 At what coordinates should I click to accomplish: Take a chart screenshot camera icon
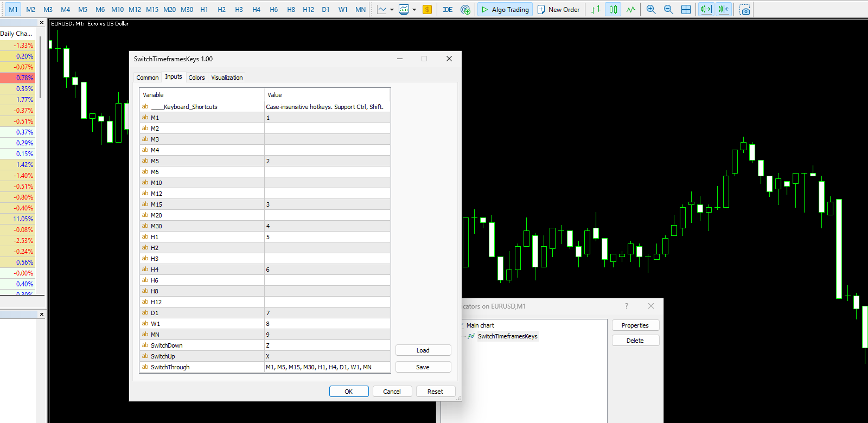click(x=745, y=9)
